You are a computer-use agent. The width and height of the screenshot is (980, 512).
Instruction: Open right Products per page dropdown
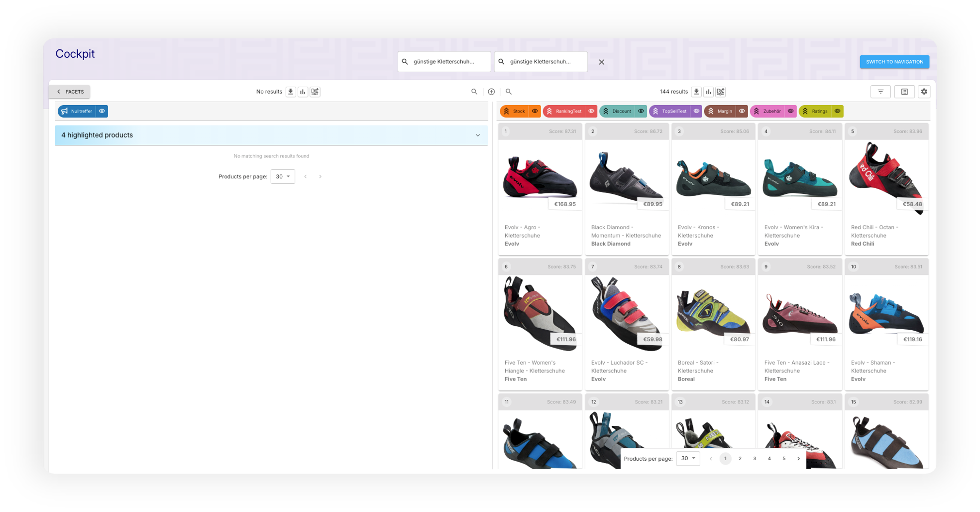coord(688,459)
